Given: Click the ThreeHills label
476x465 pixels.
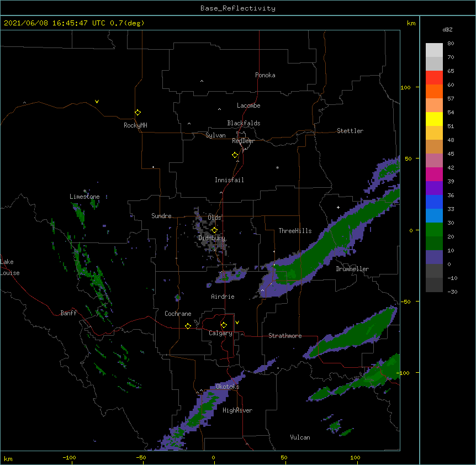Looking at the screenshot, I should (295, 231).
